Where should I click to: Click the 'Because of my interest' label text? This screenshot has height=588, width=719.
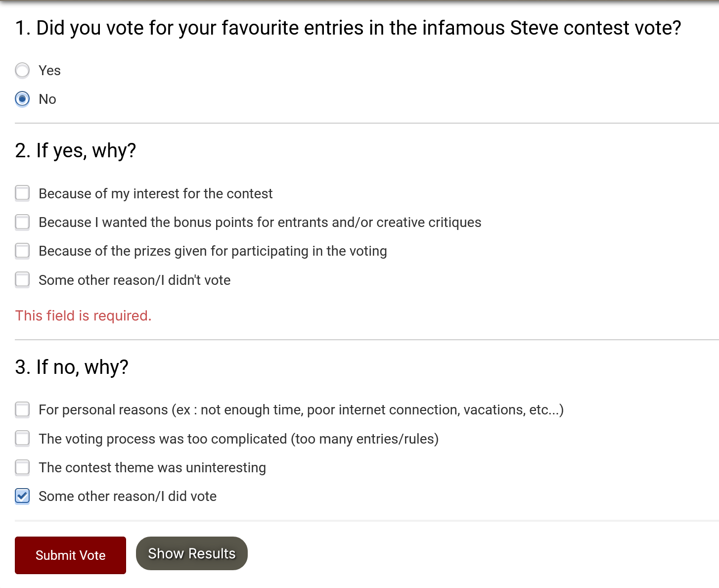tap(155, 194)
